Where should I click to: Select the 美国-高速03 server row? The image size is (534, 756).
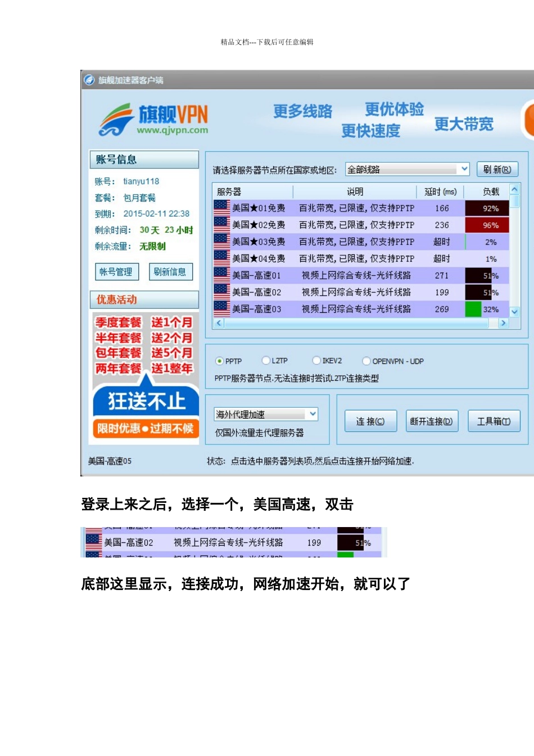[x=361, y=309]
